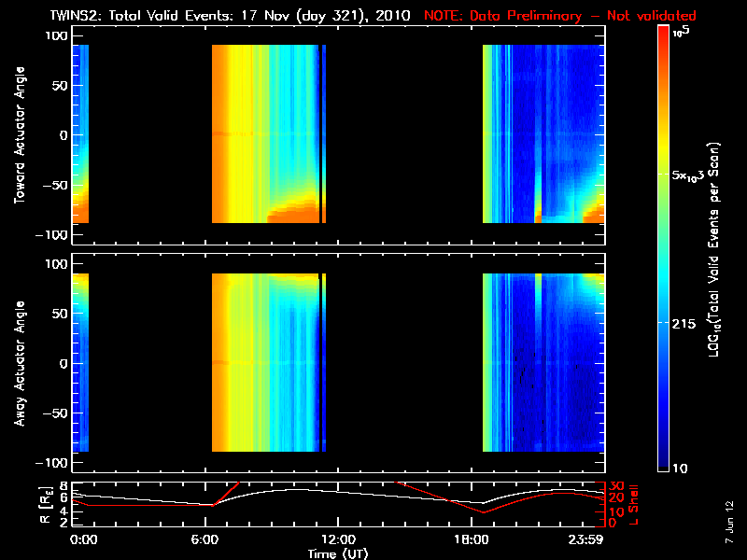
Task: Select the red 'NOTE: Data Preliminary' warning text
Action: click(502, 16)
